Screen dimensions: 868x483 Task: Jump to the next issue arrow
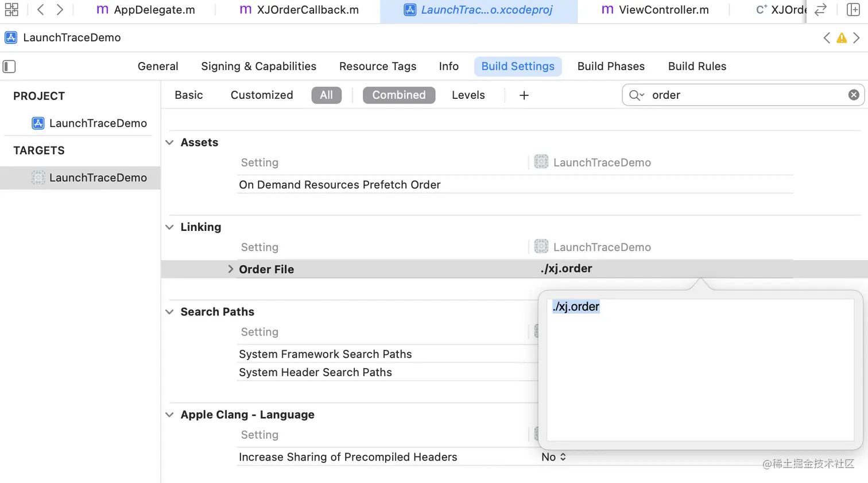[x=857, y=38]
